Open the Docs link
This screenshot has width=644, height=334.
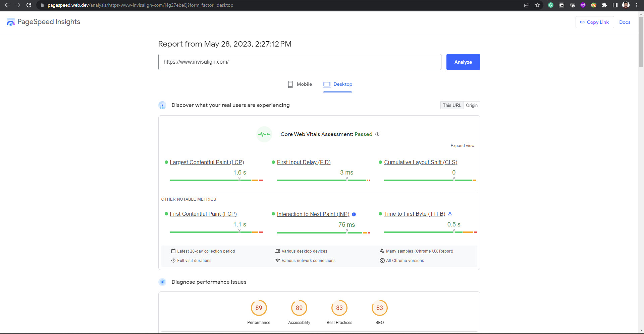[625, 22]
